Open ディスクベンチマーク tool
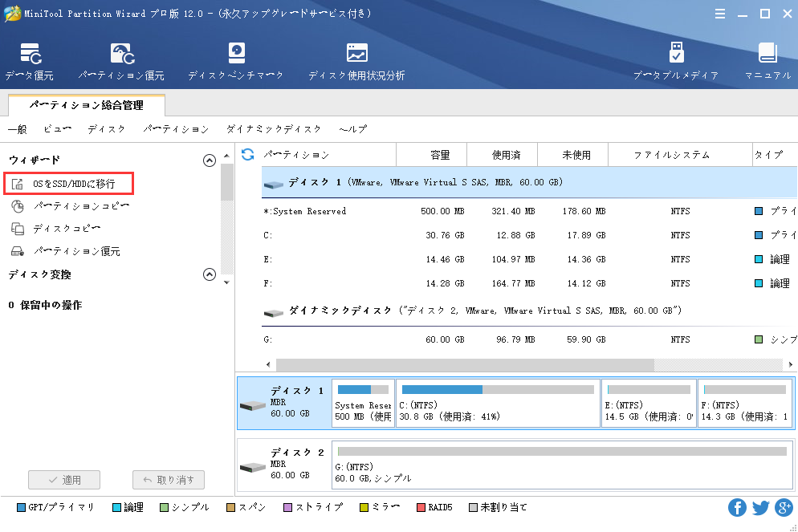The height and width of the screenshot is (532, 798). pyautogui.click(x=236, y=62)
